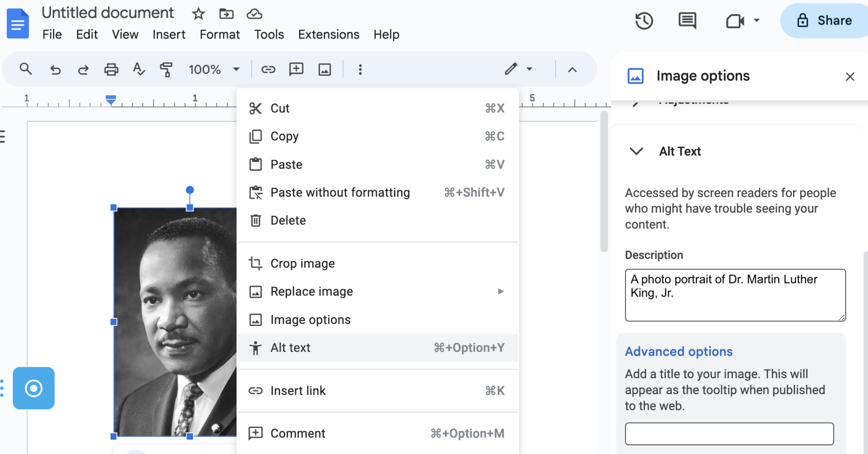Open the comment history icon
This screenshot has height=454, width=868.
[x=687, y=21]
